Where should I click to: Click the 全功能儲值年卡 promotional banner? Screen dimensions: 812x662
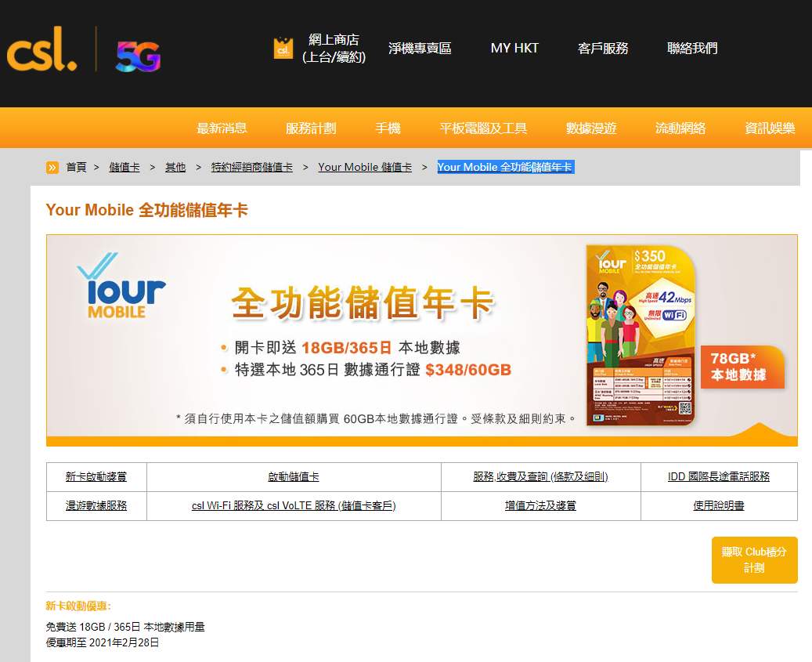coord(421,340)
